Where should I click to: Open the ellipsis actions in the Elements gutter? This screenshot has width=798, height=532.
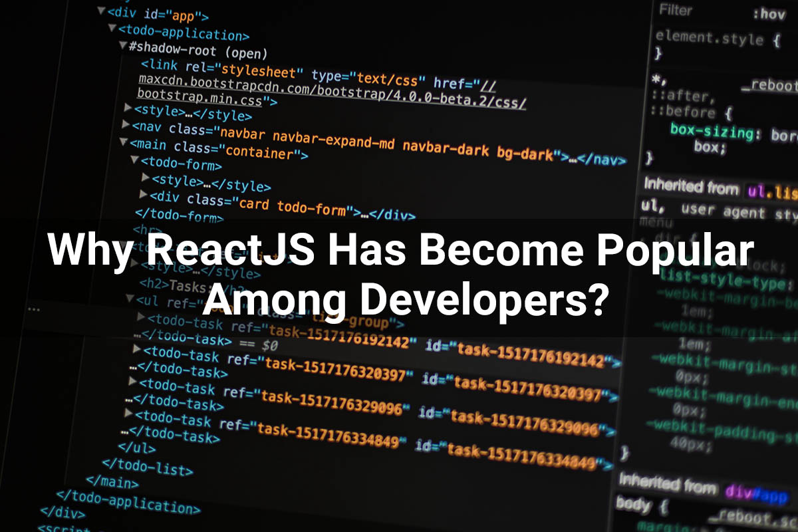[x=33, y=309]
